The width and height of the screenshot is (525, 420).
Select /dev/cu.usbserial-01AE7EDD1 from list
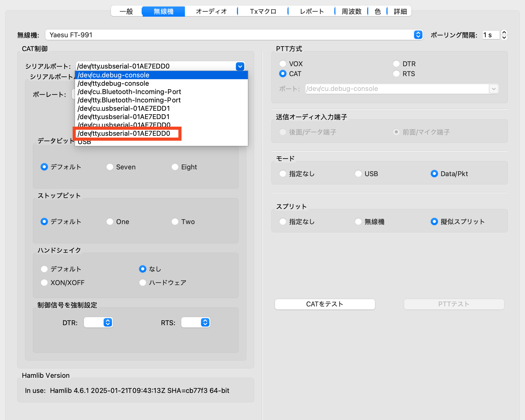coord(124,108)
